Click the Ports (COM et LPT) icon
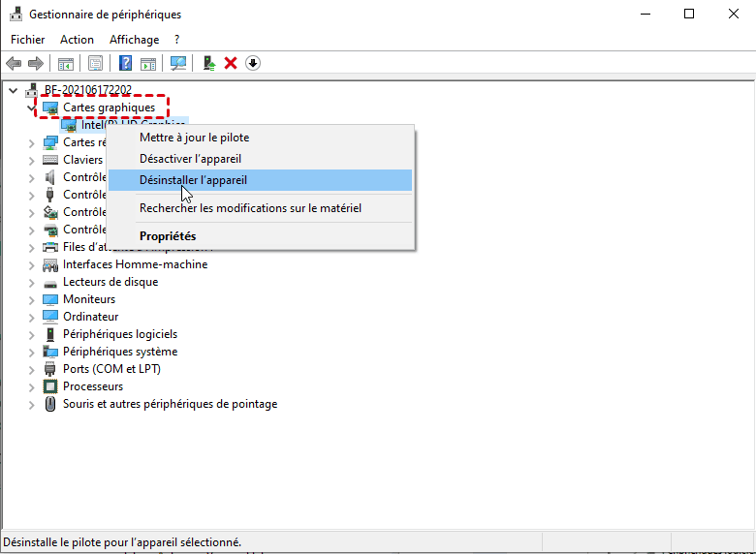 [x=50, y=369]
